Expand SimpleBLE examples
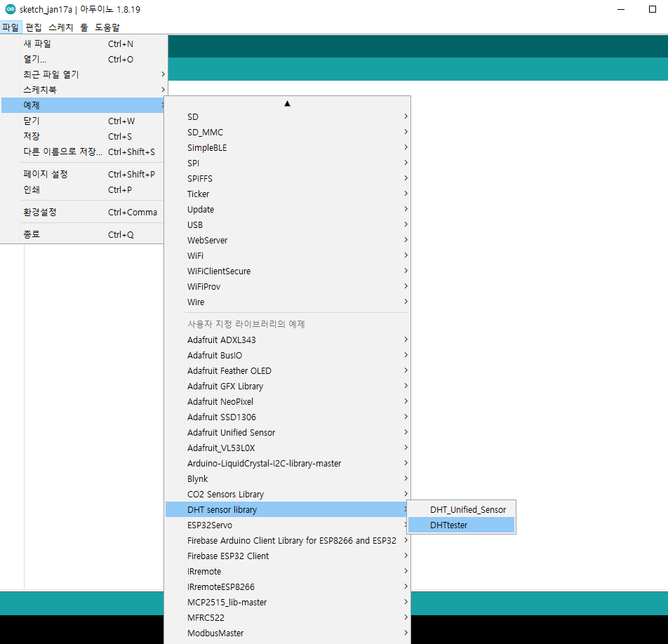 [x=288, y=148]
